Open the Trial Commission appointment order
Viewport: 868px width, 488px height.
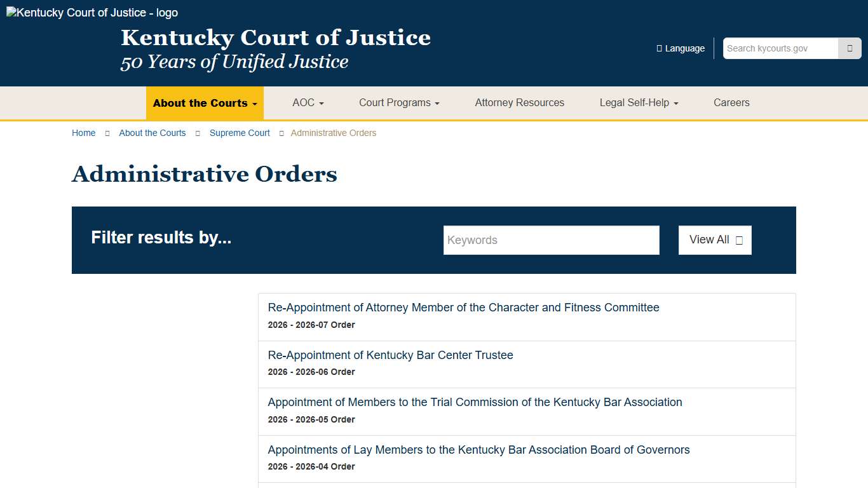pyautogui.click(x=475, y=402)
